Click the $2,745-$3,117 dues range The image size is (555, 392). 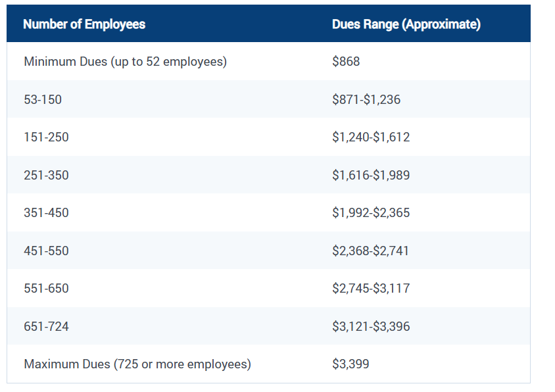pyautogui.click(x=371, y=289)
